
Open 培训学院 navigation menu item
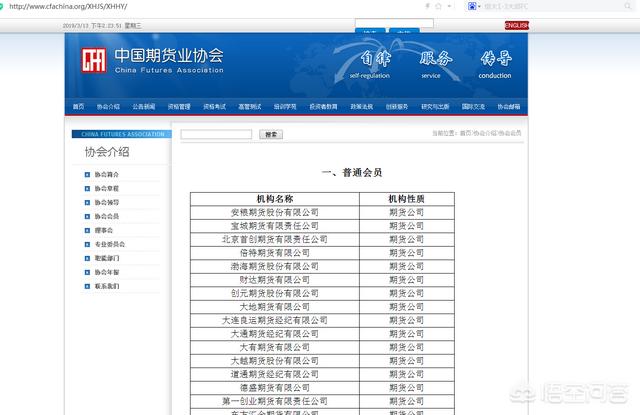coord(285,107)
